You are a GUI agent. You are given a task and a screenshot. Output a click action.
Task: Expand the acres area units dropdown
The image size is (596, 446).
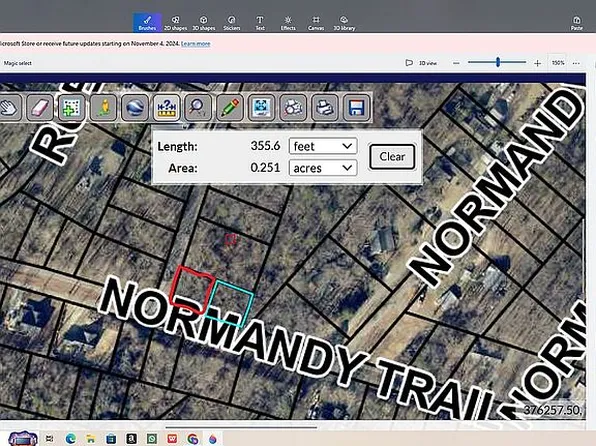[323, 168]
